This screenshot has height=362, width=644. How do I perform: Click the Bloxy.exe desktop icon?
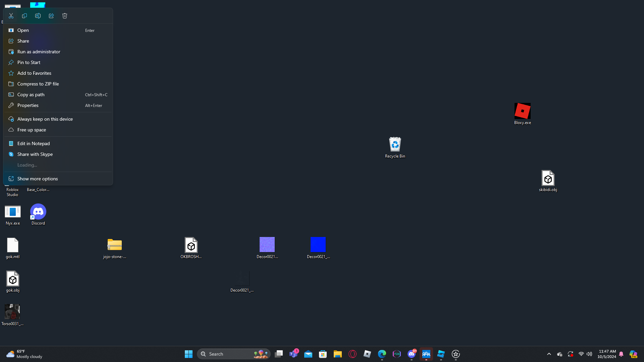click(x=522, y=111)
